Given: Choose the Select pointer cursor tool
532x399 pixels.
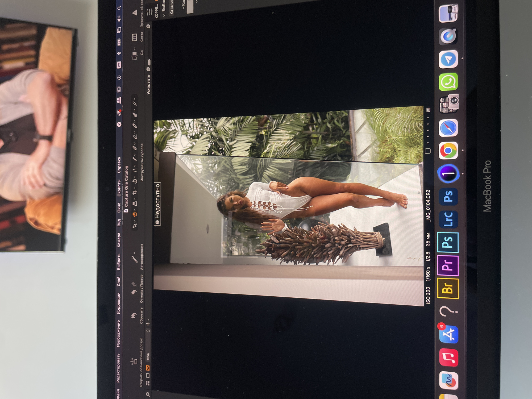Looking at the screenshot, I should (135, 226).
